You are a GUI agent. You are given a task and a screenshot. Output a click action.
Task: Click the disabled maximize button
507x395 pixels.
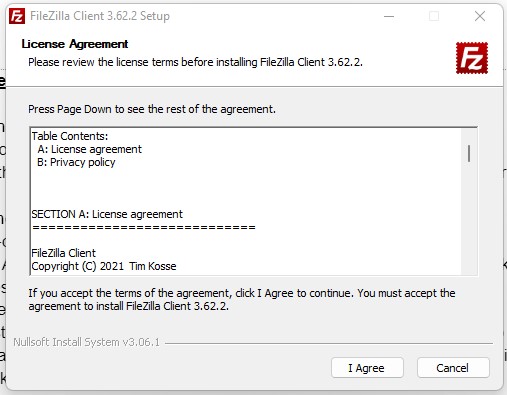[x=434, y=16]
